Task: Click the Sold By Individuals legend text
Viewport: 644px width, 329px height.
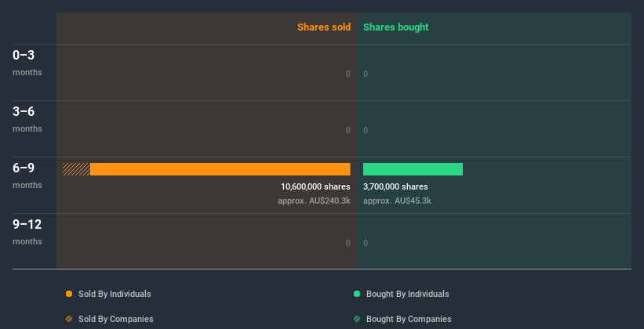Action: 115,294
